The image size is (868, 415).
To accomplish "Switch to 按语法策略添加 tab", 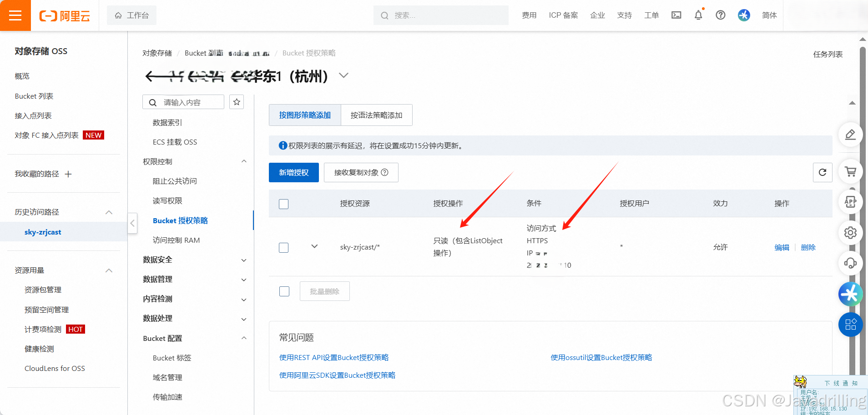I will (377, 115).
